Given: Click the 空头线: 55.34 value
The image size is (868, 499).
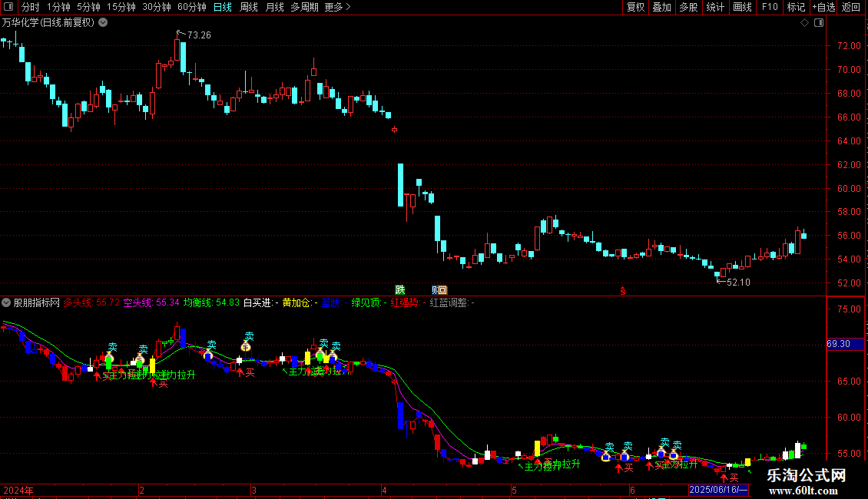Looking at the screenshot, I should point(151,302).
